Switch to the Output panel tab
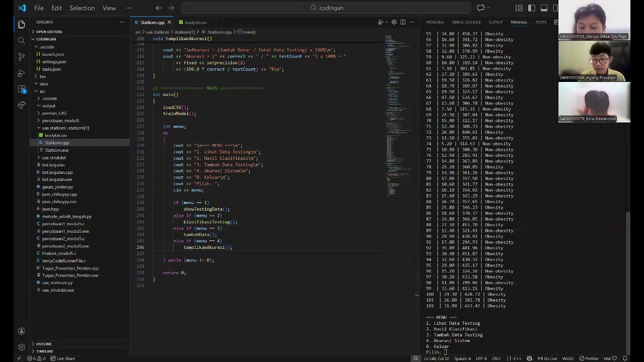The image size is (644, 362). 496,22
